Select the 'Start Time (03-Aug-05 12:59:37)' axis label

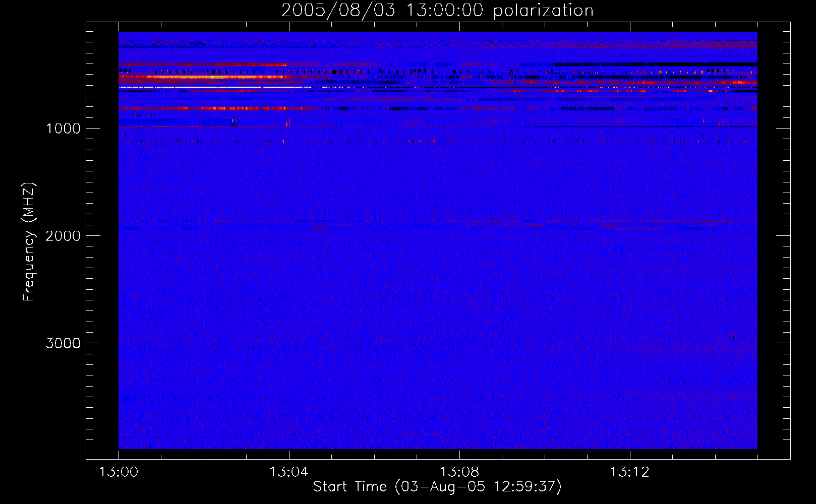click(437, 487)
